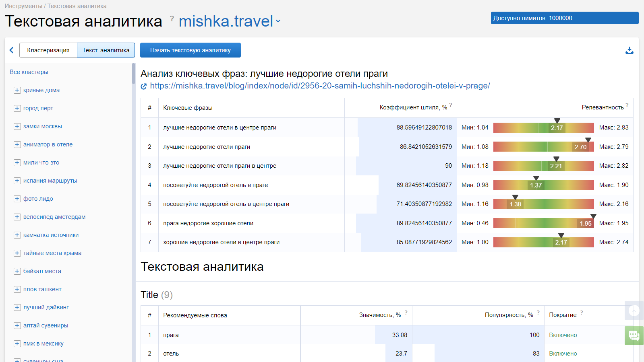Viewport: 644px width, 362px height.
Task: Open the mishka.travel blog article link
Action: coord(320,86)
